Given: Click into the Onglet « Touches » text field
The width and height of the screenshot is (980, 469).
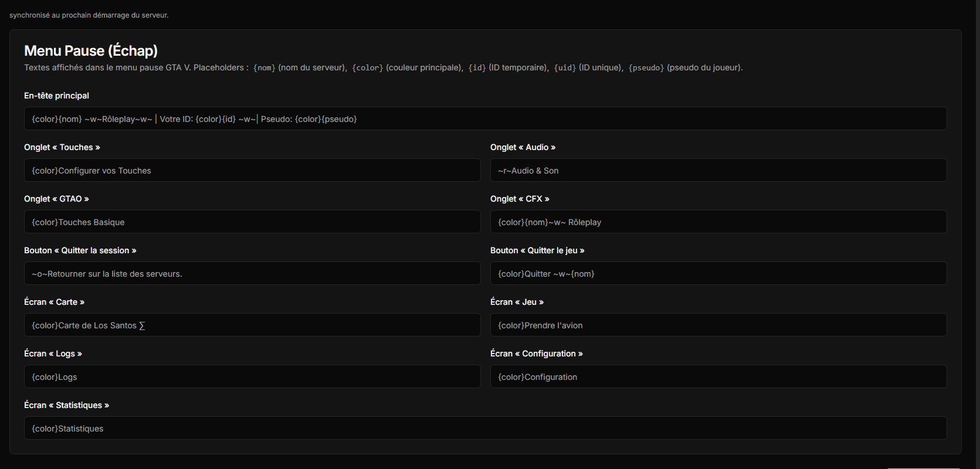Looking at the screenshot, I should click(x=252, y=170).
